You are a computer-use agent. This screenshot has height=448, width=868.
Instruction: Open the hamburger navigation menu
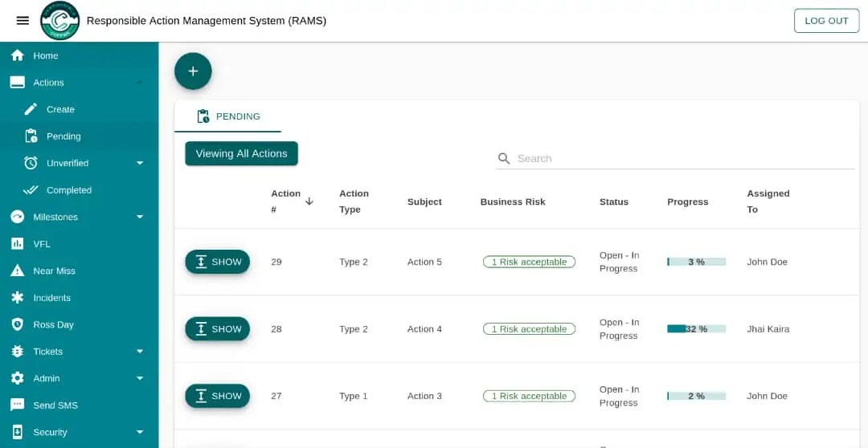tap(23, 21)
